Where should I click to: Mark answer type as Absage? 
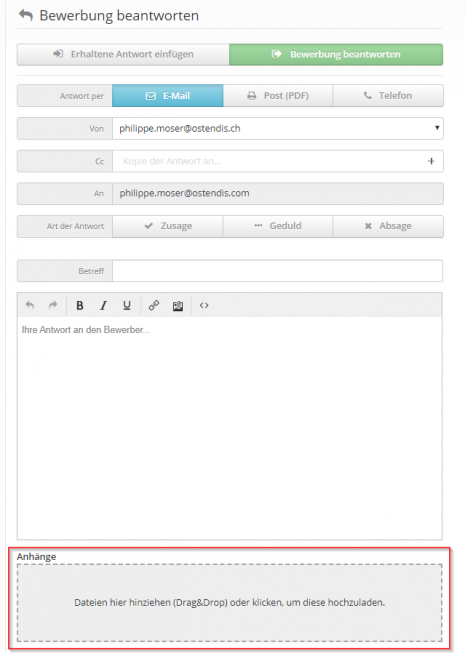(388, 226)
